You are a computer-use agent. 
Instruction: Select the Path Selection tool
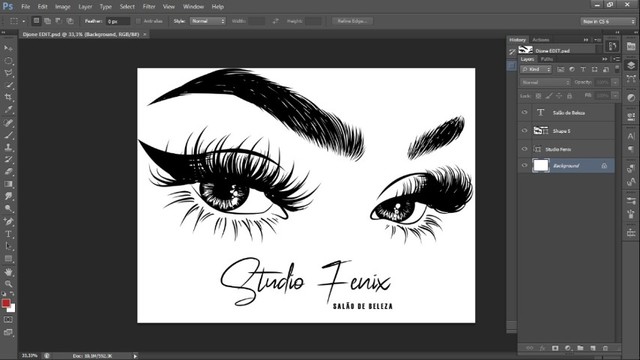tap(8, 246)
